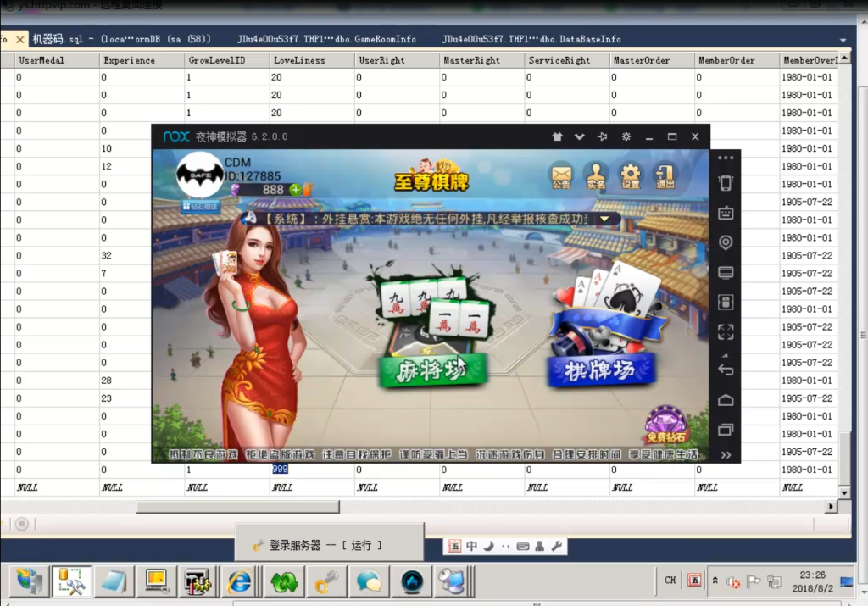Open SQL Server Management Studio taskbar icon
This screenshot has height=606, width=868.
[71, 581]
